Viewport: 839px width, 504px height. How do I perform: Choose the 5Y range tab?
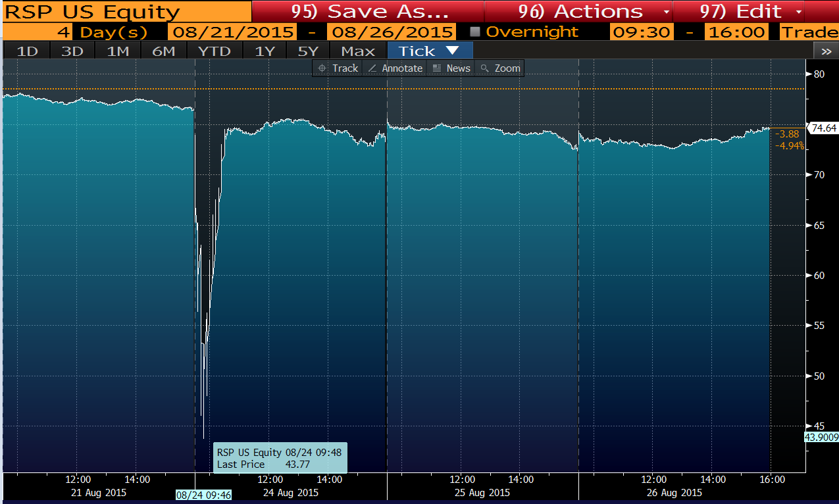[308, 51]
